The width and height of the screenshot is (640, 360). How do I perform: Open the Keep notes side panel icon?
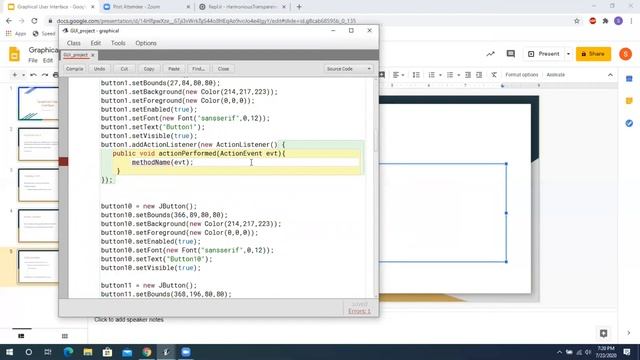click(629, 101)
